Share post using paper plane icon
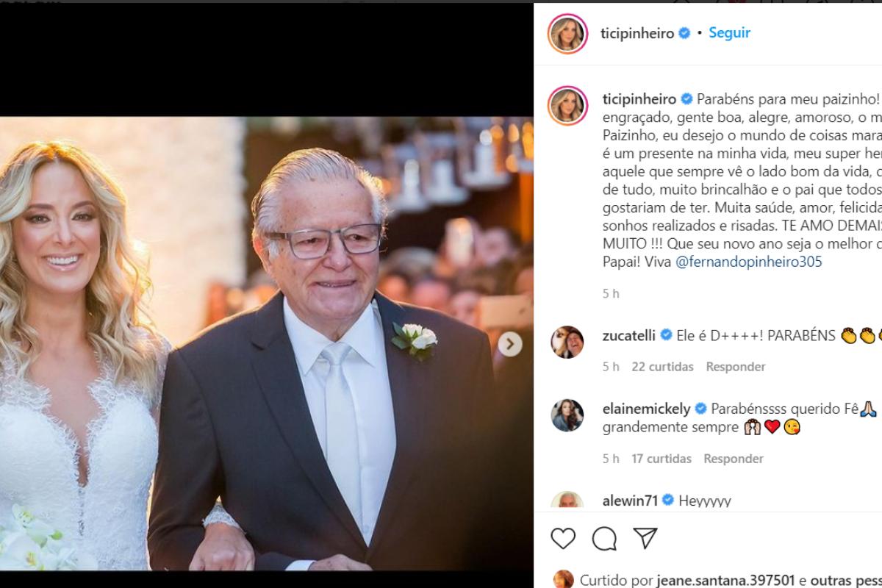The width and height of the screenshot is (882, 588). [x=645, y=538]
